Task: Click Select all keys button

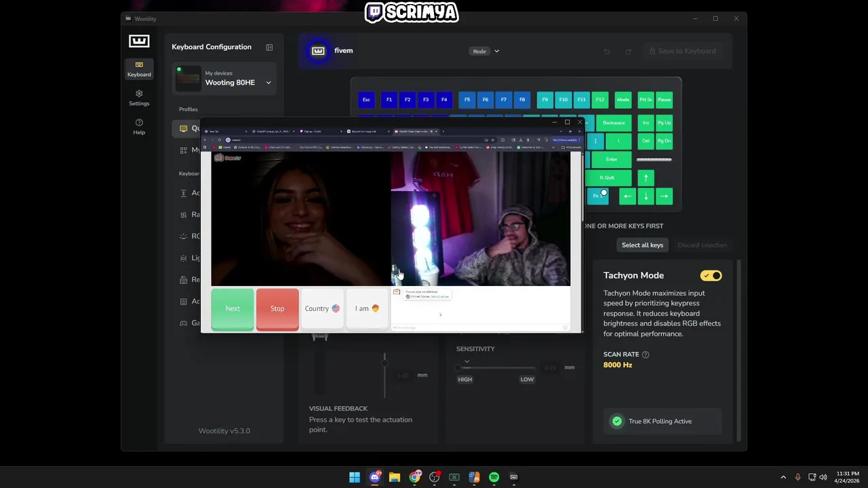Action: [x=642, y=245]
